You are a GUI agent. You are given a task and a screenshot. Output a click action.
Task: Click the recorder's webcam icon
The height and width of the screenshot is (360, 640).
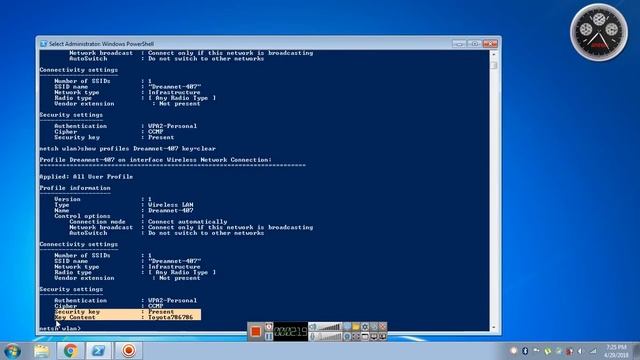[347, 336]
